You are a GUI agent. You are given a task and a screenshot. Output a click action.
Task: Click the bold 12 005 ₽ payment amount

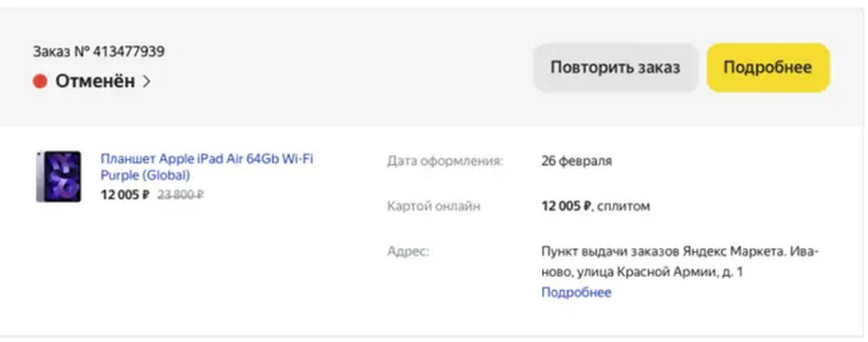click(x=566, y=207)
